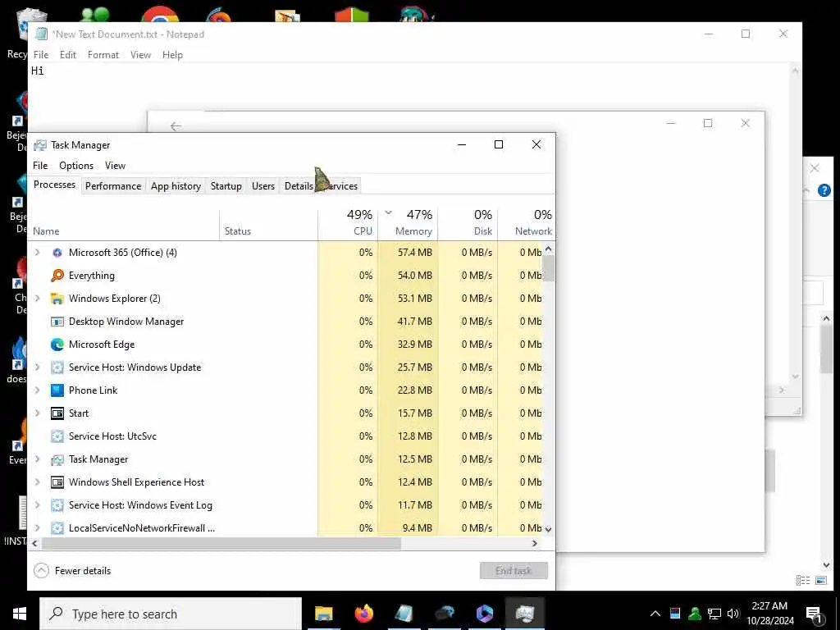Open File Explorer from the taskbar
The width and height of the screenshot is (840, 630).
click(x=323, y=614)
